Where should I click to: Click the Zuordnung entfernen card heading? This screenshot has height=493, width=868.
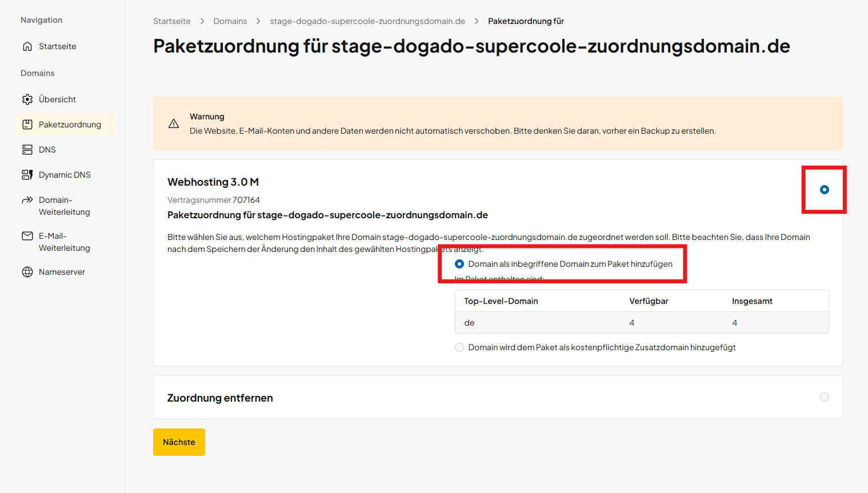click(220, 398)
